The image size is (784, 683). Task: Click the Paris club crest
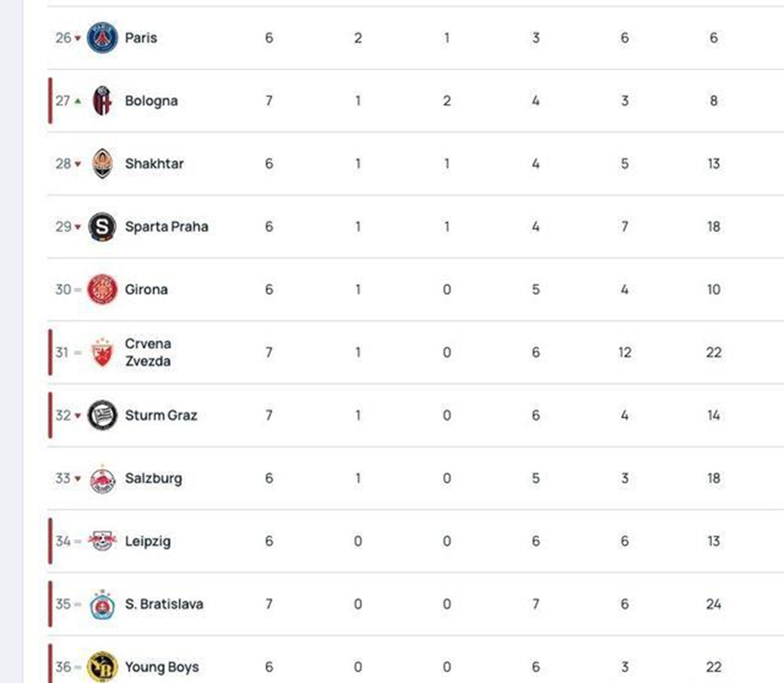click(103, 38)
